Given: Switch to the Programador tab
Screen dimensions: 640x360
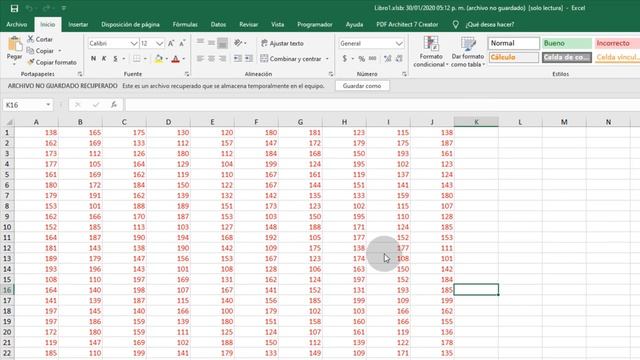Looking at the screenshot, I should coord(315,24).
